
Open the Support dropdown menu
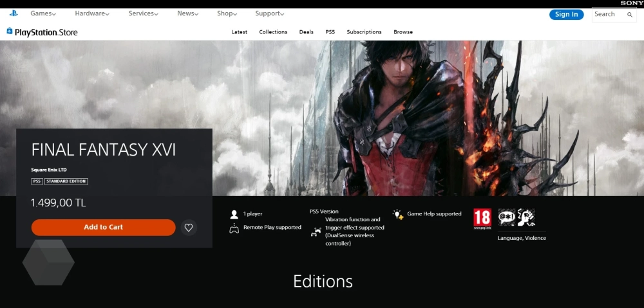270,14
